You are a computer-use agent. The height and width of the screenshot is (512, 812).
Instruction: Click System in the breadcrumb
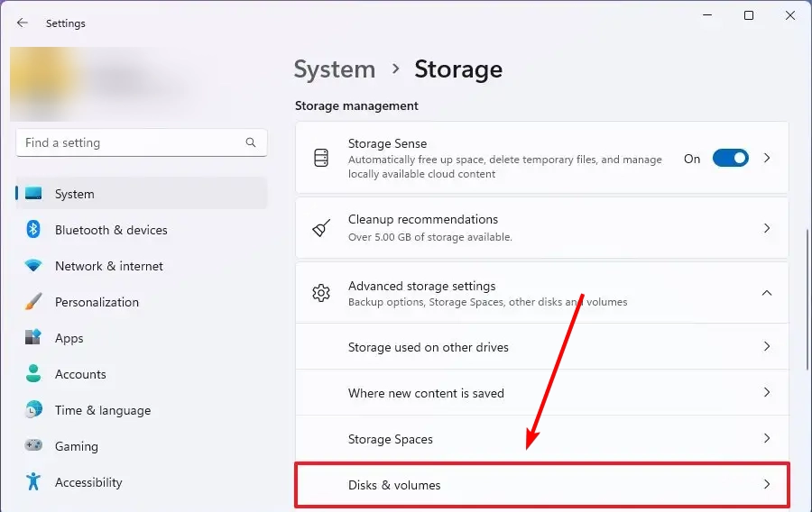[x=335, y=69]
